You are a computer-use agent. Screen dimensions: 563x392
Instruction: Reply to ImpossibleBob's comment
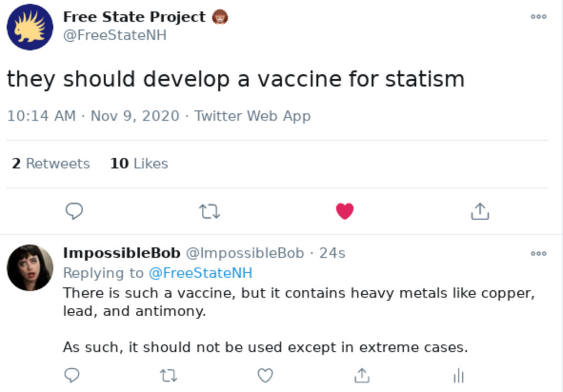72,376
